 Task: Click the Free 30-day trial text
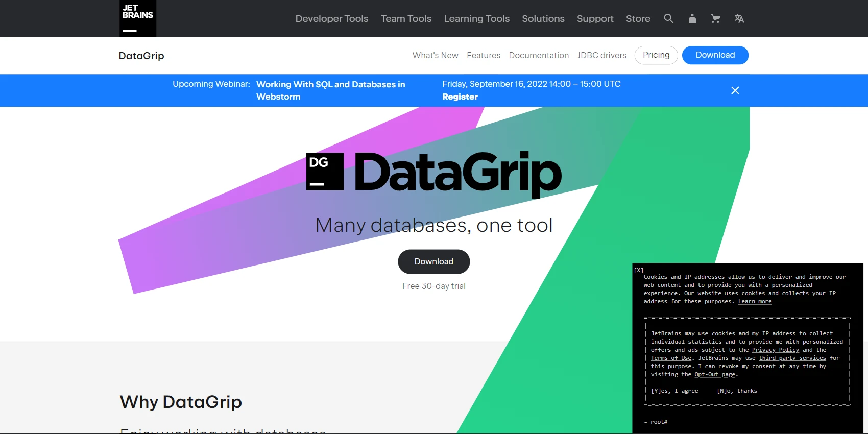click(x=434, y=286)
